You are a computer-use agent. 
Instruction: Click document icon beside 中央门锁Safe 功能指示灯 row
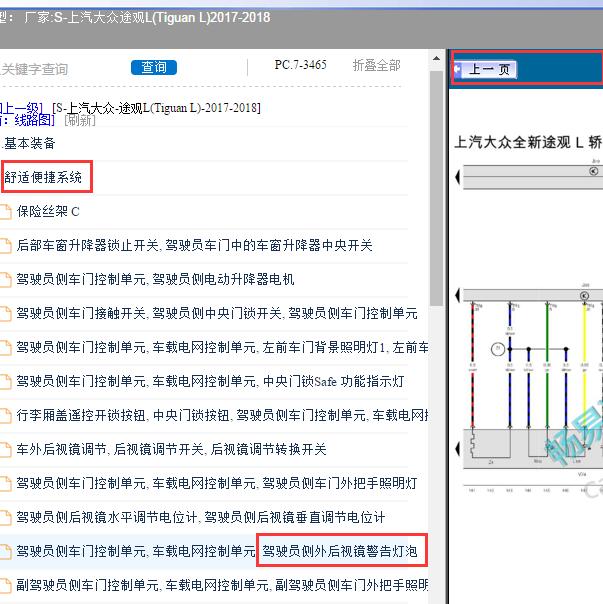5,382
